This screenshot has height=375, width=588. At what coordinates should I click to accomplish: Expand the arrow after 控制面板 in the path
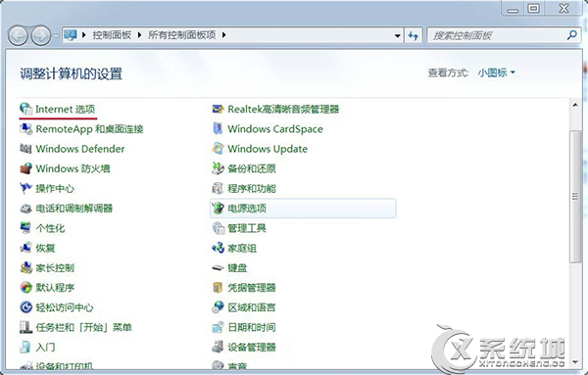[139, 35]
